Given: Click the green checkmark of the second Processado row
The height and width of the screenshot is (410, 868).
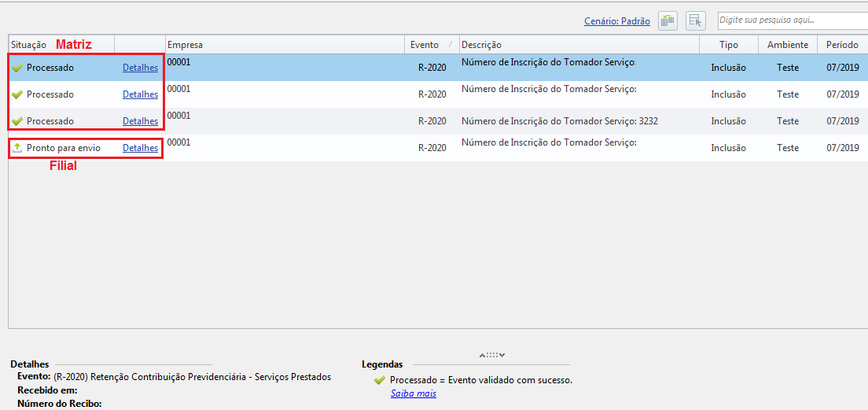Looking at the screenshot, I should coord(17,94).
